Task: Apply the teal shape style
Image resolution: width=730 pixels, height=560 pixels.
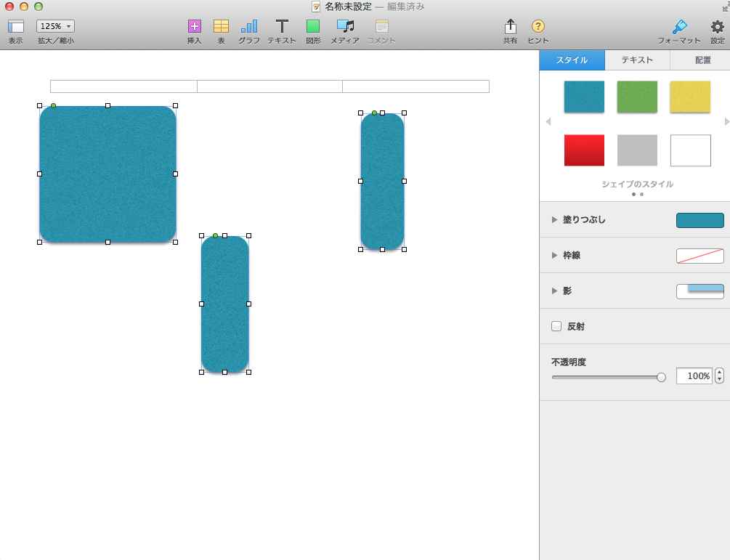Action: (584, 97)
